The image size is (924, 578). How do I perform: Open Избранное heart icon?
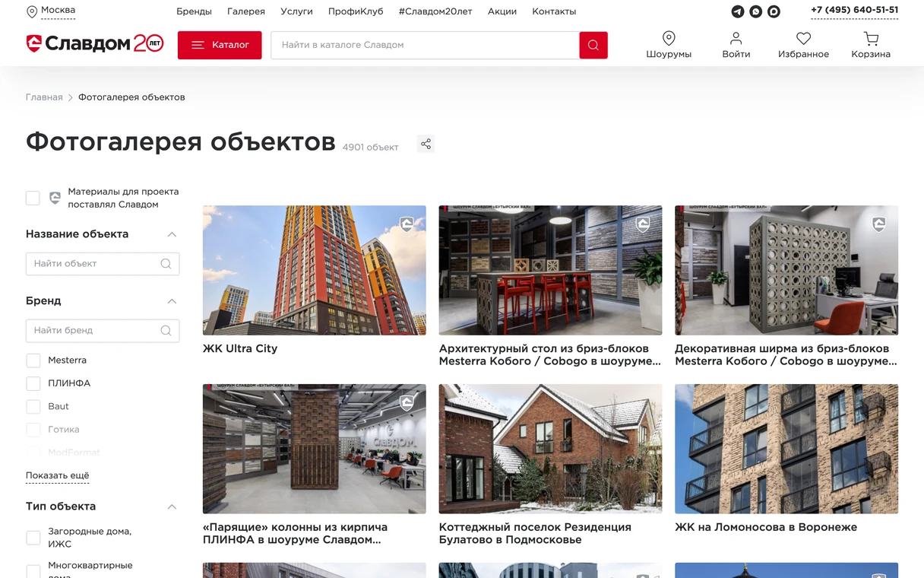pyautogui.click(x=803, y=38)
